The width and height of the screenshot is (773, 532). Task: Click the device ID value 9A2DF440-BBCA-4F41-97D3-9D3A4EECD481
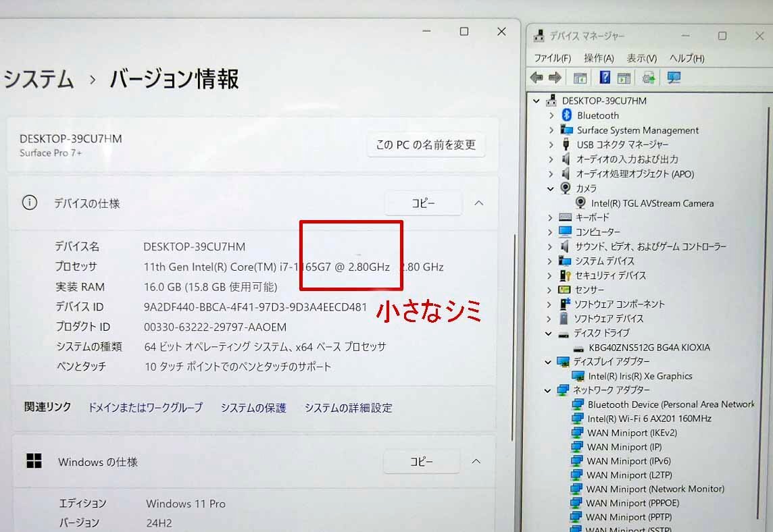click(x=255, y=307)
